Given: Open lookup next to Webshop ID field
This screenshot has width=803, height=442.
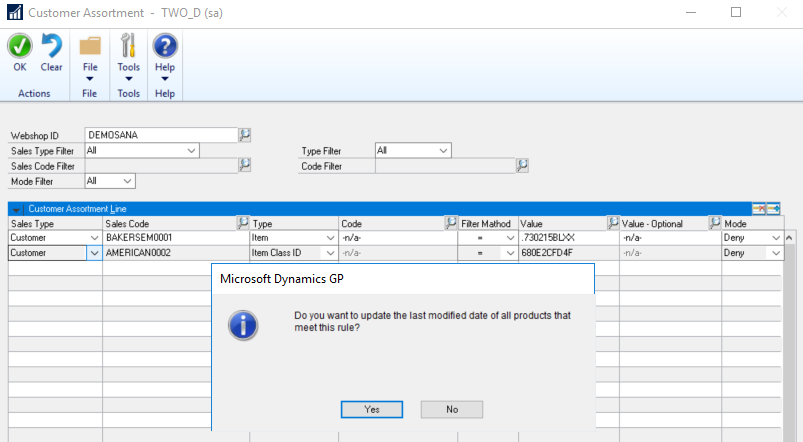Looking at the screenshot, I should pos(245,135).
